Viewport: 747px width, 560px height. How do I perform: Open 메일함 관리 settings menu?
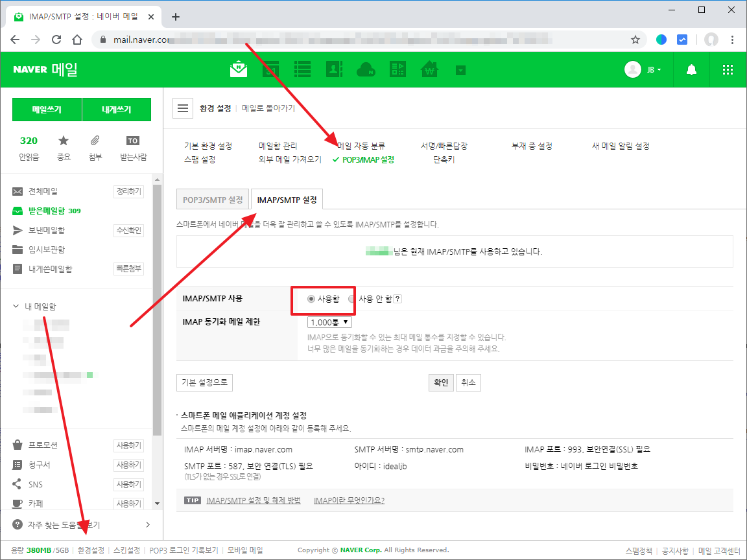278,146
